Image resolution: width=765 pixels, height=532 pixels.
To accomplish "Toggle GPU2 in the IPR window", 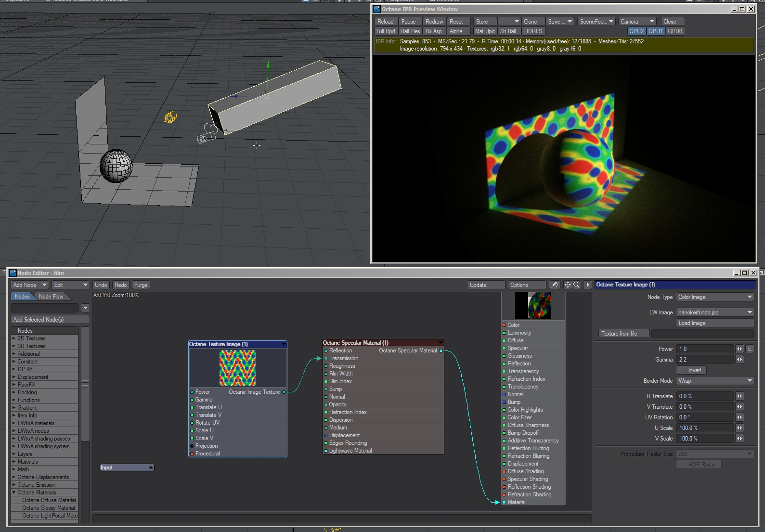I will [x=636, y=31].
